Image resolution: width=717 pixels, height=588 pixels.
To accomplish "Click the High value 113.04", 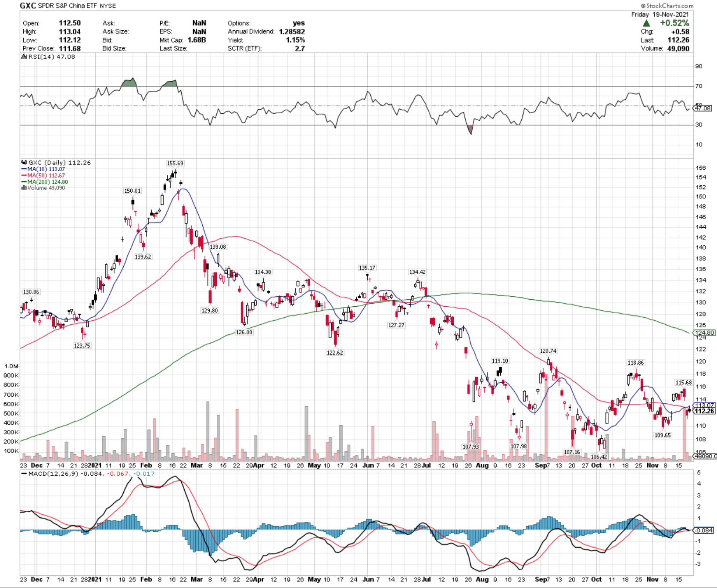I will [x=70, y=31].
